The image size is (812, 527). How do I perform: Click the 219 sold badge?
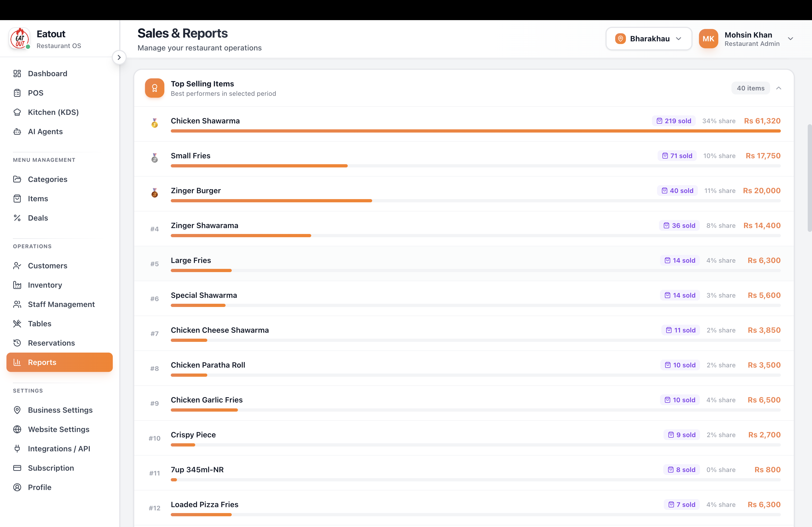pos(674,121)
